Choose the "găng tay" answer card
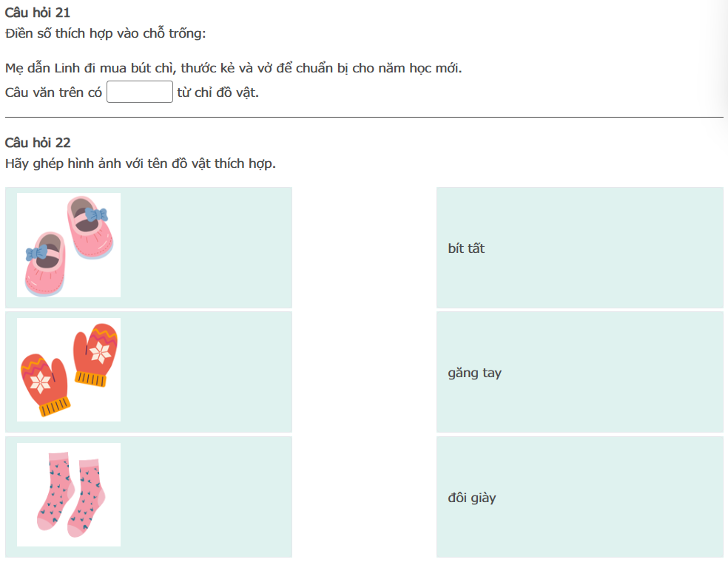 tap(579, 372)
